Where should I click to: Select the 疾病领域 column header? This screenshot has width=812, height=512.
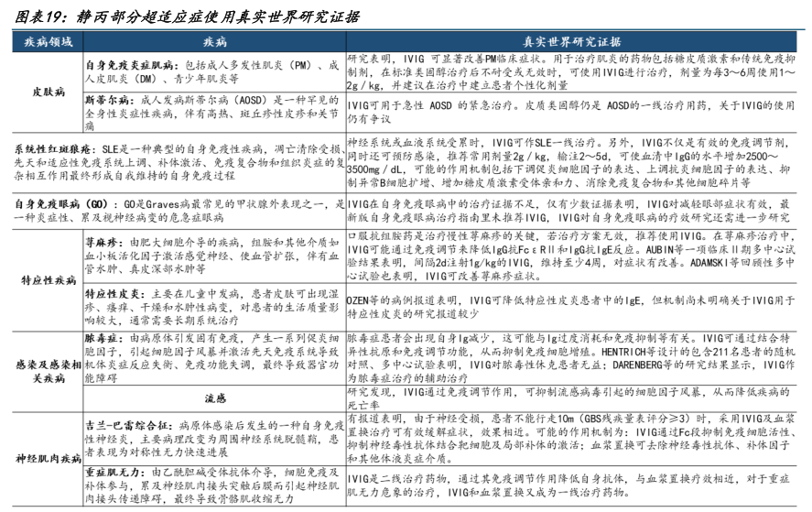[42, 42]
